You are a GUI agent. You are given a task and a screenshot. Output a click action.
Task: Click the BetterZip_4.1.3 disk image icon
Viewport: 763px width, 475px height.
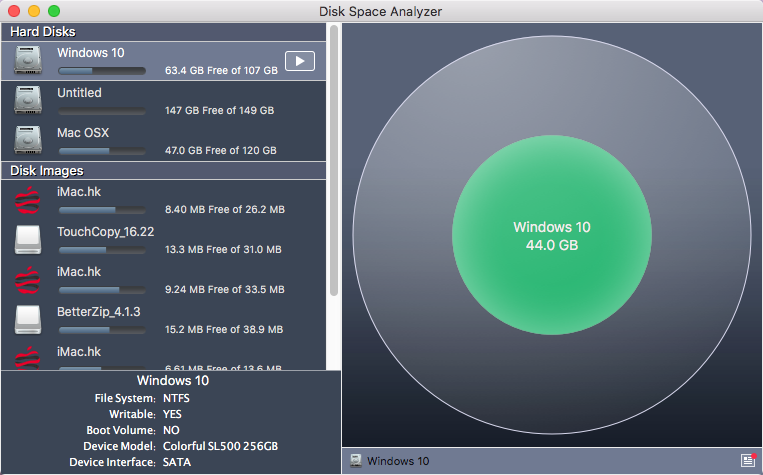[x=28, y=319]
